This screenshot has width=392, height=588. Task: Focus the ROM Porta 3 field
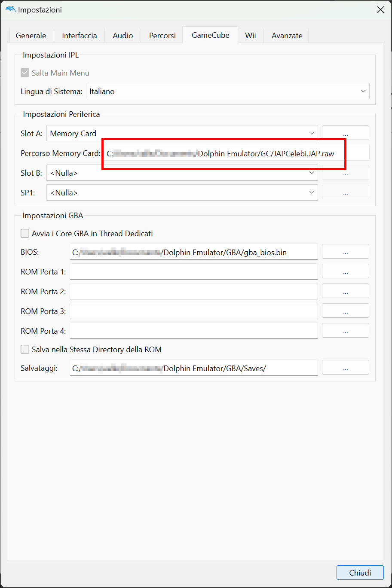point(194,311)
